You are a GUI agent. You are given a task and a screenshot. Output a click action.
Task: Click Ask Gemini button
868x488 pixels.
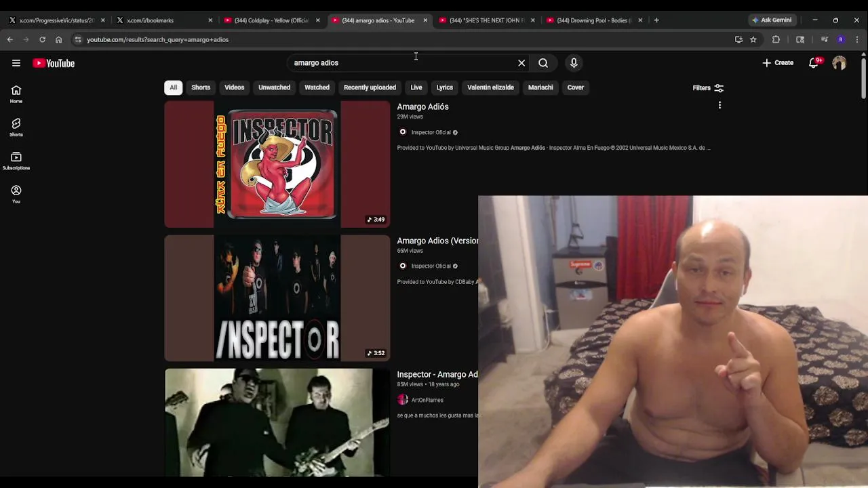click(772, 20)
